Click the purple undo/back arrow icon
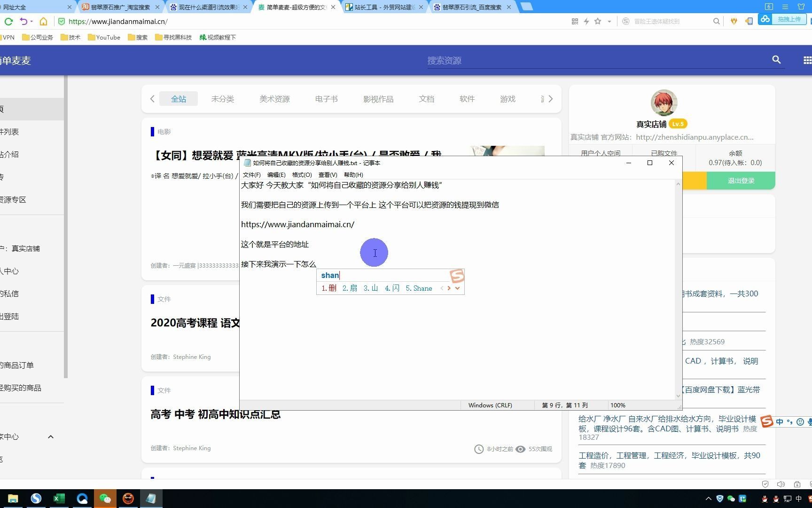 (23, 21)
